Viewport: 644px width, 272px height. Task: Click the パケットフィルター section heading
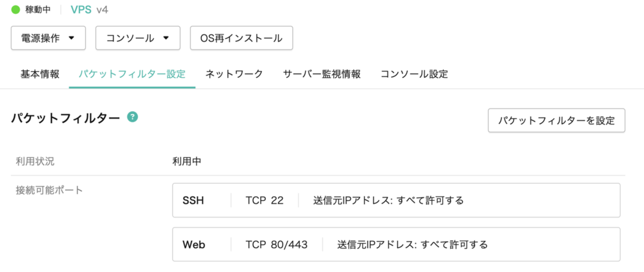tap(65, 118)
